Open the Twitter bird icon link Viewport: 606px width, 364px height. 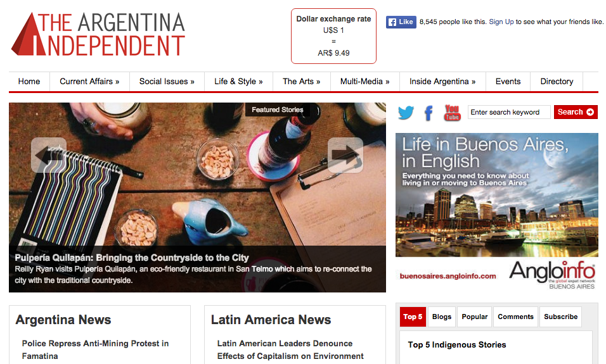coord(406,113)
